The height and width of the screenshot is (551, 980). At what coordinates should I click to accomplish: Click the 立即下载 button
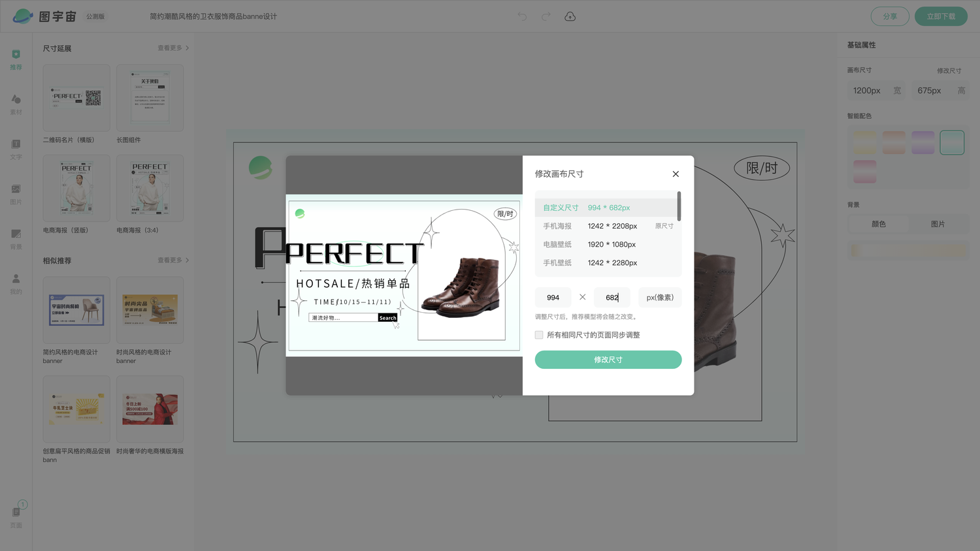pyautogui.click(x=941, y=16)
